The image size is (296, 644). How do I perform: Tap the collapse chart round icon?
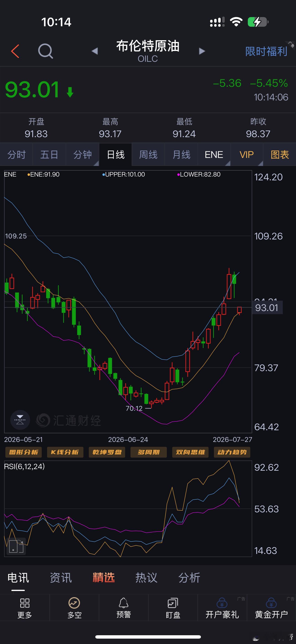coord(20,420)
